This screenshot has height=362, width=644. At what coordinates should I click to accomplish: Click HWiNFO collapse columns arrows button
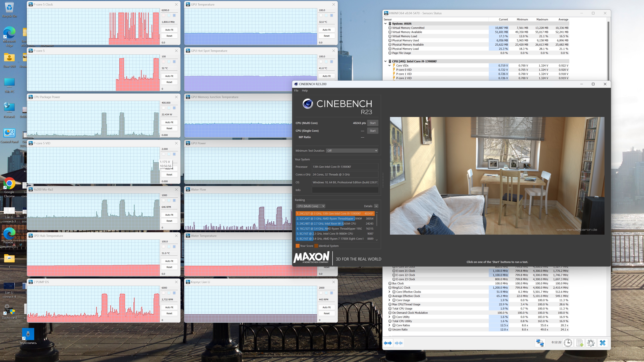coord(398,343)
